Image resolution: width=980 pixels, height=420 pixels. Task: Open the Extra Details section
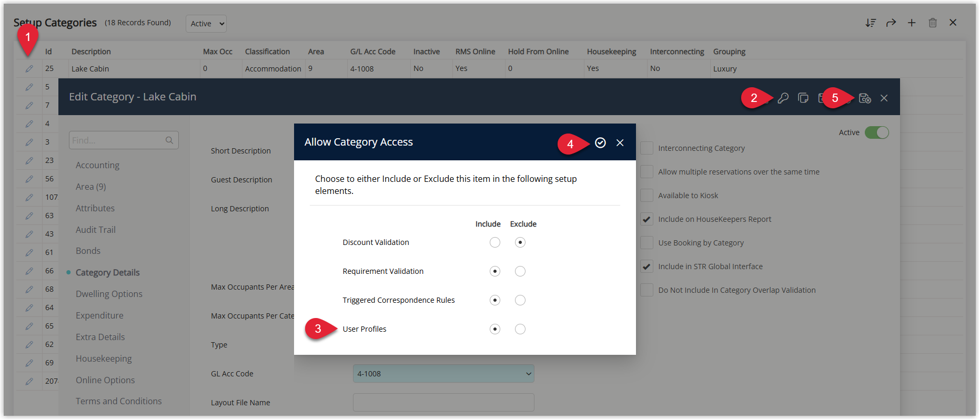[100, 337]
